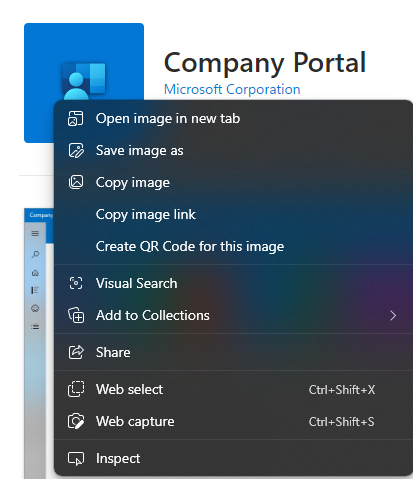Viewport: 413px width, 479px height.
Task: Select Inspect at the menu bottom
Action: [x=233, y=458]
